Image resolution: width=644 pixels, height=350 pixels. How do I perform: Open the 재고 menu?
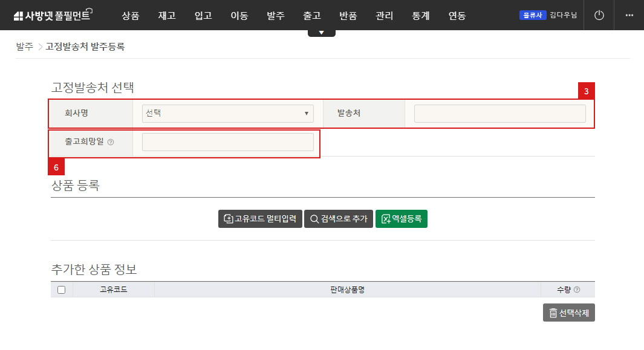pyautogui.click(x=166, y=16)
